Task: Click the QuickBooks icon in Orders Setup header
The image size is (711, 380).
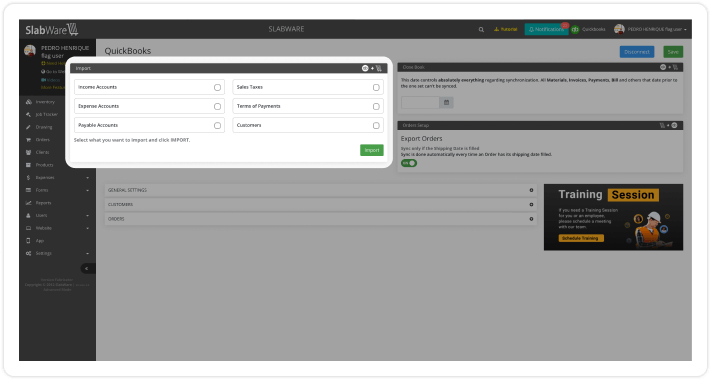Action: (x=674, y=125)
